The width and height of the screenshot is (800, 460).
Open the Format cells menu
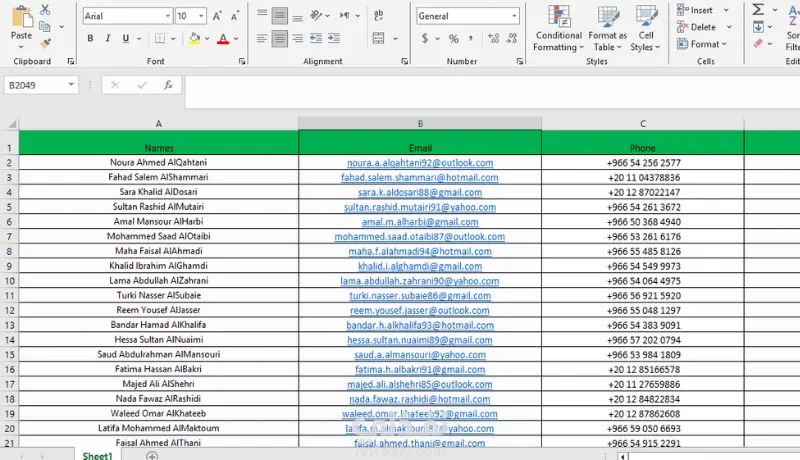(x=703, y=44)
